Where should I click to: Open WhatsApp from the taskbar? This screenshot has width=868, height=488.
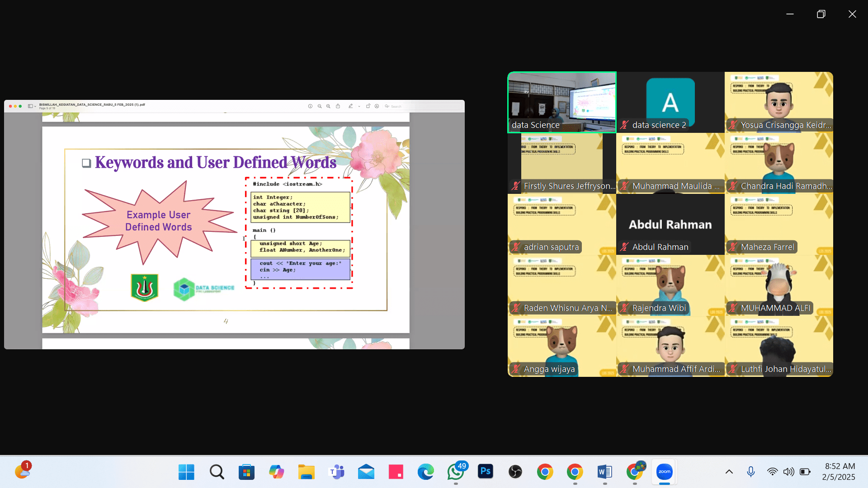click(455, 472)
